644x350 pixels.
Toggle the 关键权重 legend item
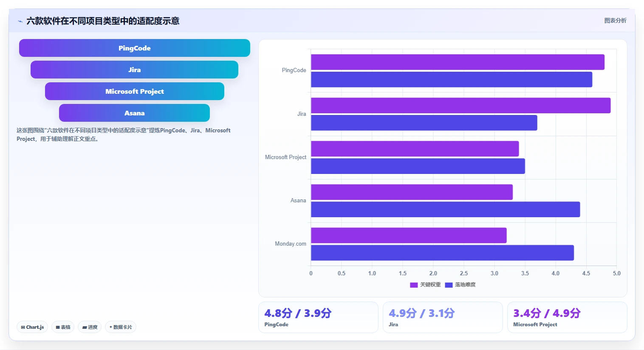coord(425,285)
